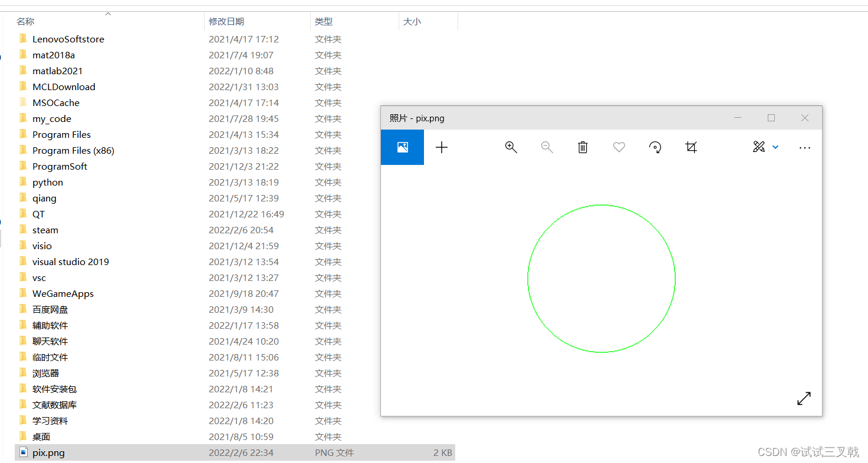Open Edit & Create tools

tap(758, 147)
